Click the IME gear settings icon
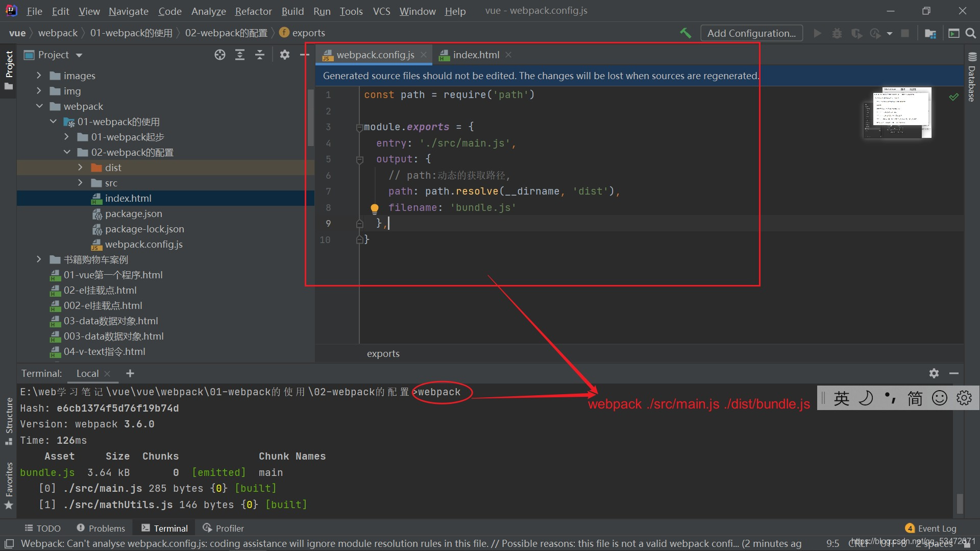Image resolution: width=980 pixels, height=551 pixels. pyautogui.click(x=964, y=398)
